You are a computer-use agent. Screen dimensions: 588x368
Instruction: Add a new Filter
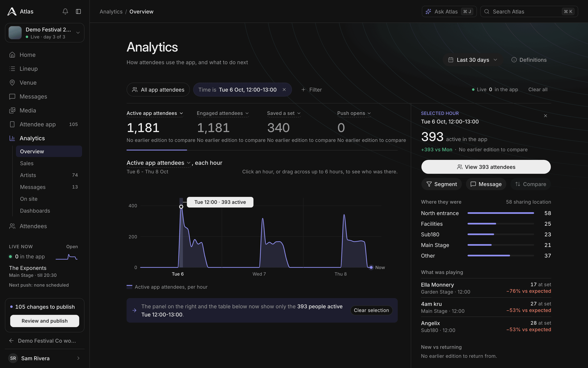coord(312,90)
